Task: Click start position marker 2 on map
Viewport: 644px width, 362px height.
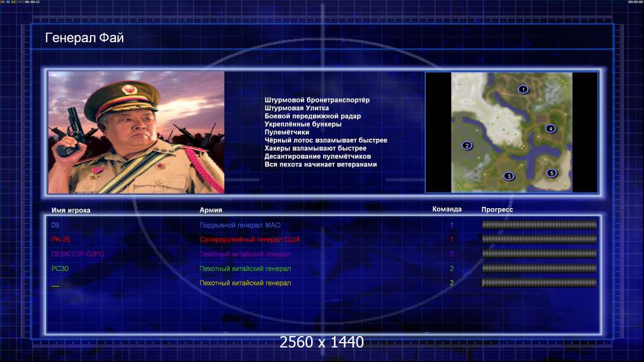Action: coord(466,145)
